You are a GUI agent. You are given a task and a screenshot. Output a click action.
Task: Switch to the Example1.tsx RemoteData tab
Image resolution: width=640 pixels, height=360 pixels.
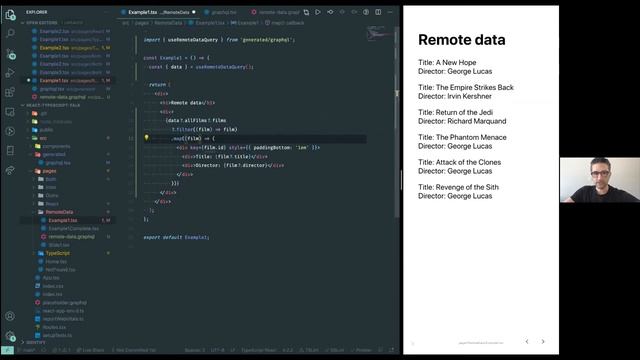158,12
